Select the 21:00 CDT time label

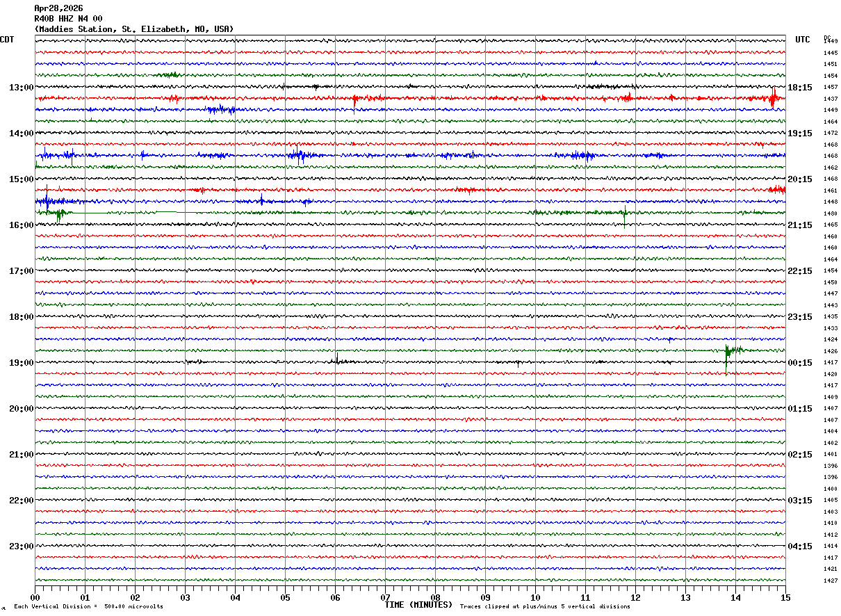click(21, 454)
